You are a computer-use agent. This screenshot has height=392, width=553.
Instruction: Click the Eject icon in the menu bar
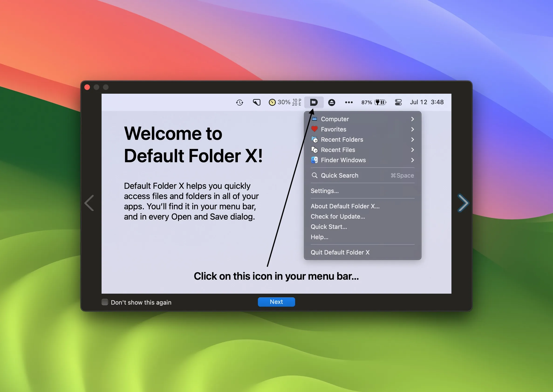point(332,102)
